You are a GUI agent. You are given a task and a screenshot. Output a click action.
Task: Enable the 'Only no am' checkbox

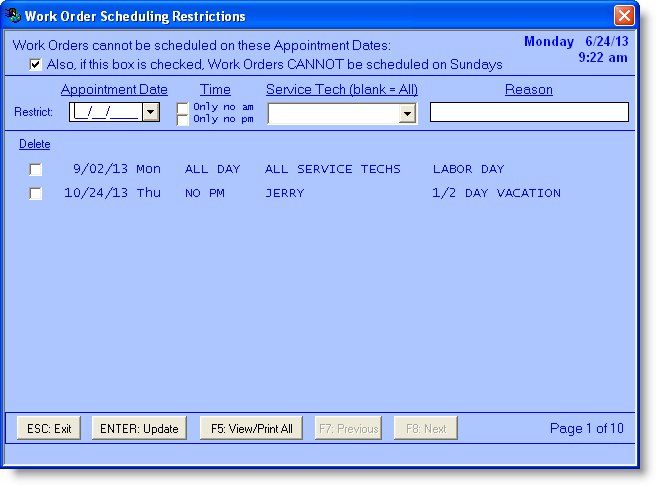tap(182, 107)
